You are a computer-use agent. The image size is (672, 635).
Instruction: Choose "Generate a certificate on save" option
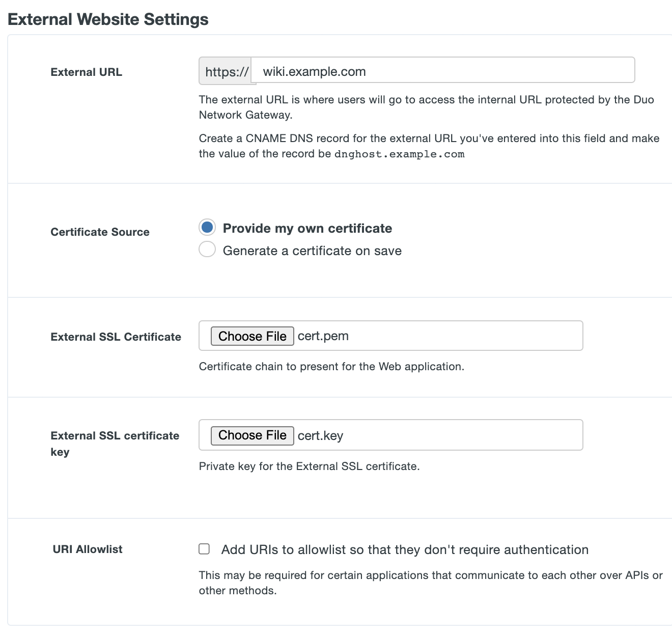207,249
